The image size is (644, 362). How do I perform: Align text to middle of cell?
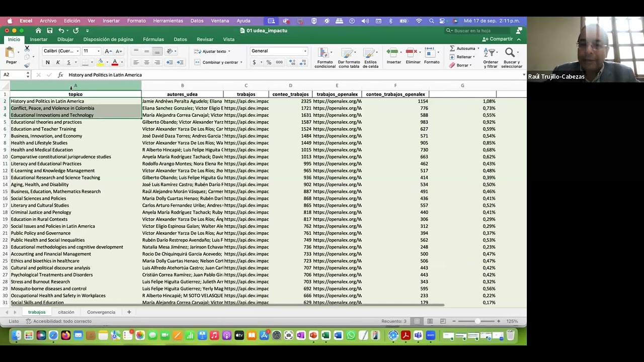point(146,51)
